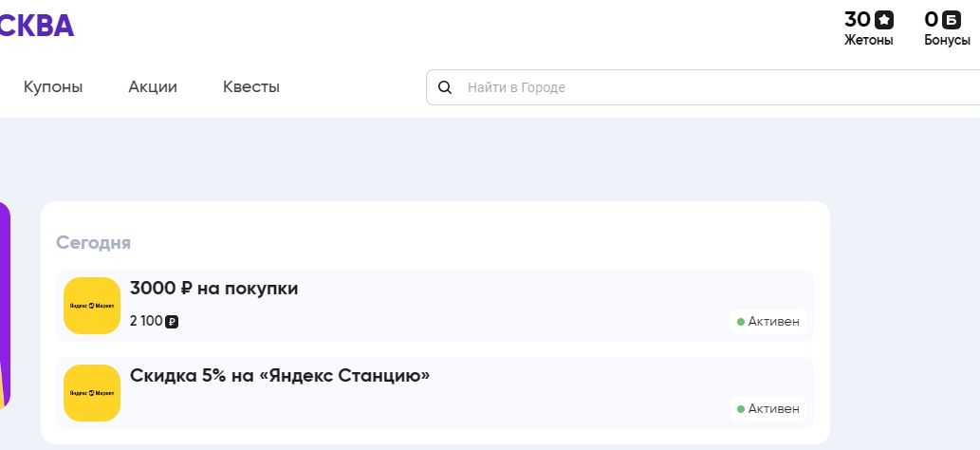Screen dimensions: 980x450
Task: Click the 0 Бонусы balance
Action: [x=948, y=28]
